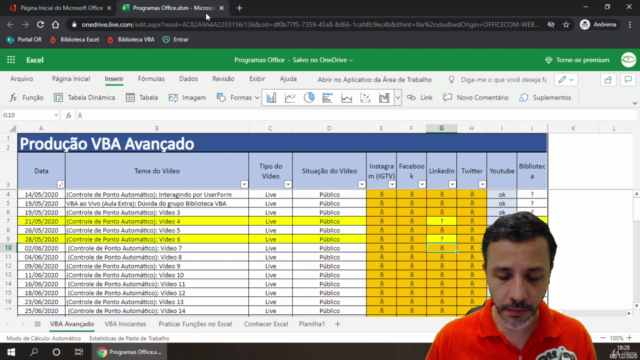Open the Facebook column filter dropdown

click(x=422, y=184)
